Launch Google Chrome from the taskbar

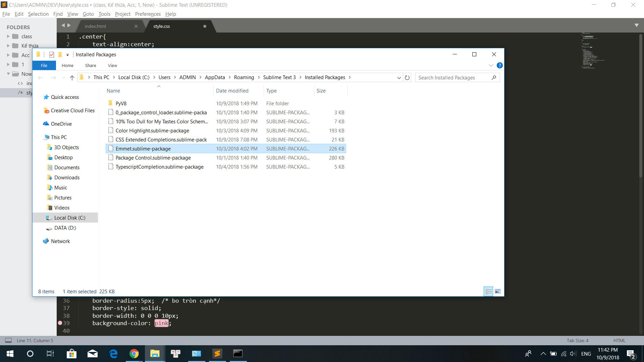tap(134, 354)
